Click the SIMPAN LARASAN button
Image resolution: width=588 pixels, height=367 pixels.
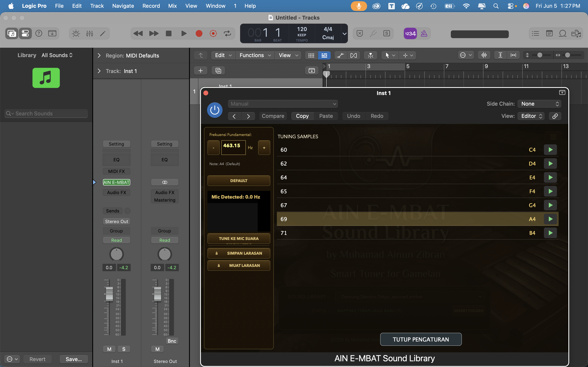(x=239, y=253)
